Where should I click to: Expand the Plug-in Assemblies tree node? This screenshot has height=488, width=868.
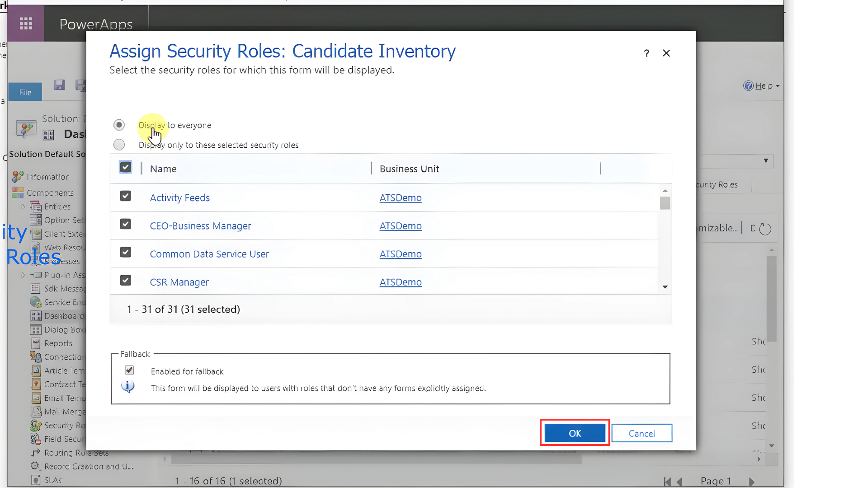pyautogui.click(x=23, y=275)
